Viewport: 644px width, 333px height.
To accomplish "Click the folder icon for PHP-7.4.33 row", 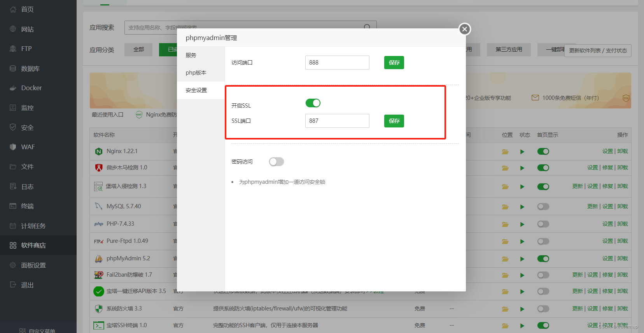I will click(505, 224).
